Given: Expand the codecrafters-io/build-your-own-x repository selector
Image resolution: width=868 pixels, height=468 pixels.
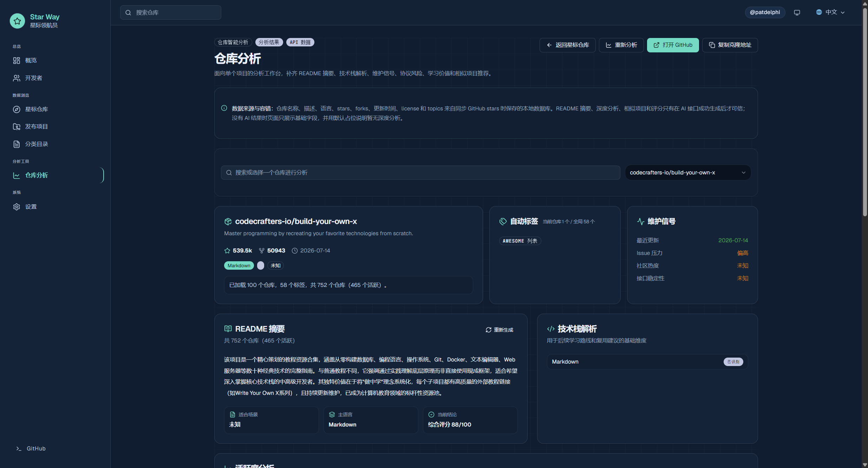Looking at the screenshot, I should coord(688,173).
